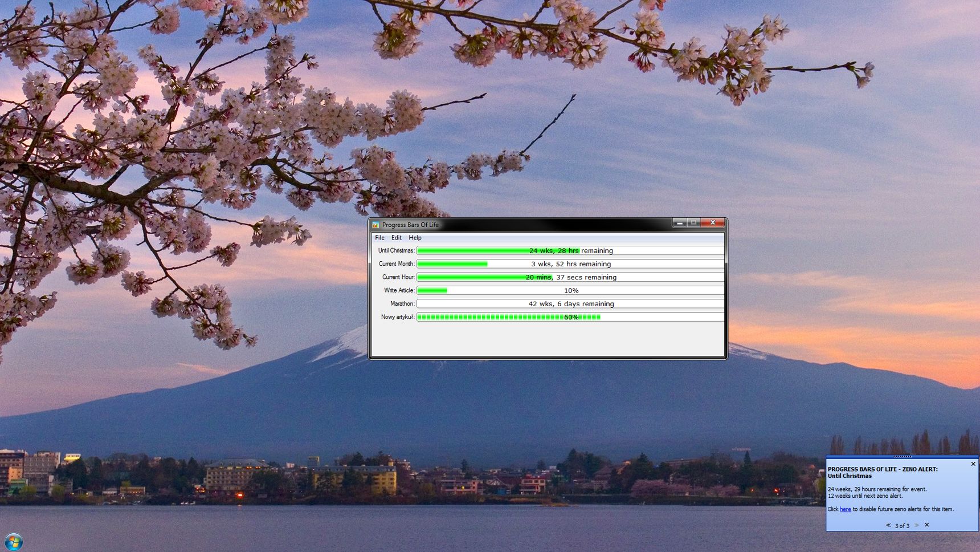Click the Progress Bars Of Life title icon
This screenshot has height=552, width=980.
pyautogui.click(x=375, y=225)
